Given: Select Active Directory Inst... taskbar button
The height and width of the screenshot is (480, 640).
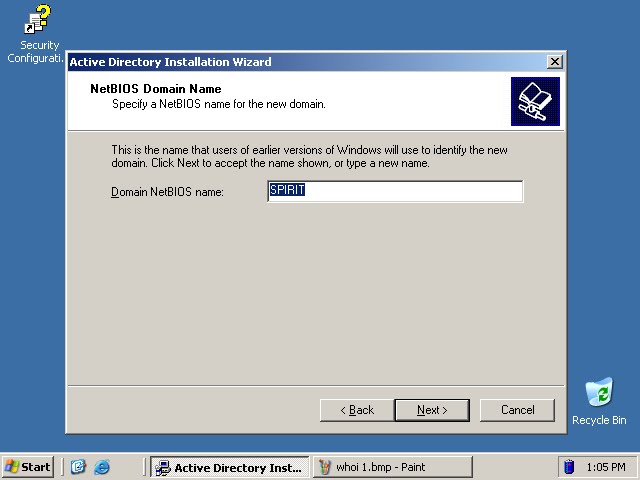Looking at the screenshot, I should [229, 467].
